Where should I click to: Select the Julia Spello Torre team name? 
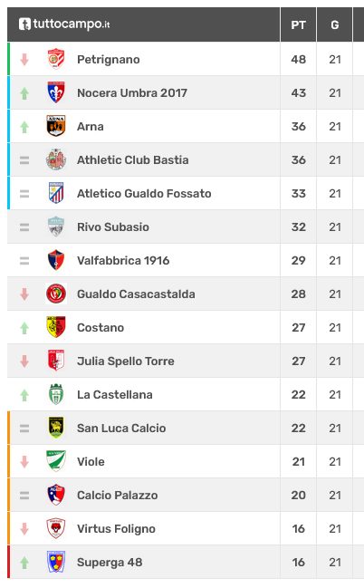[x=126, y=361]
